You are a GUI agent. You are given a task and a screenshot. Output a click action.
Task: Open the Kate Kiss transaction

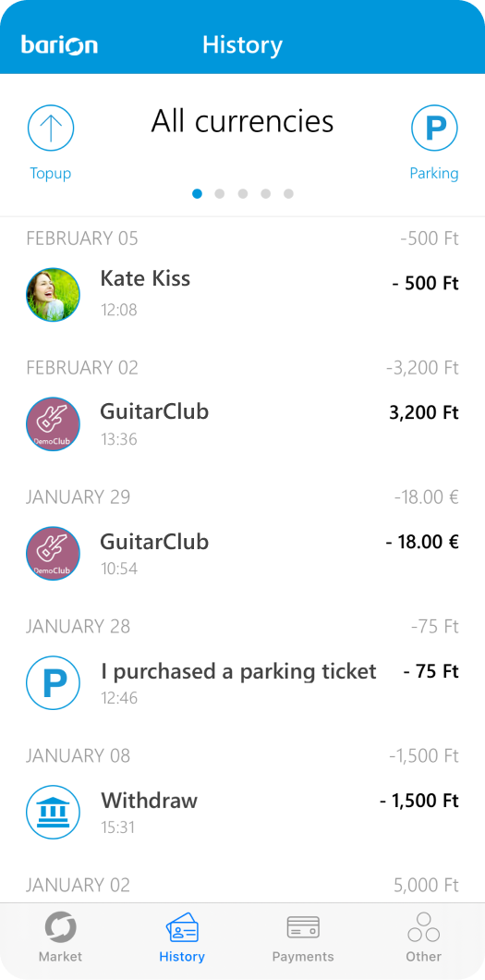tap(242, 294)
